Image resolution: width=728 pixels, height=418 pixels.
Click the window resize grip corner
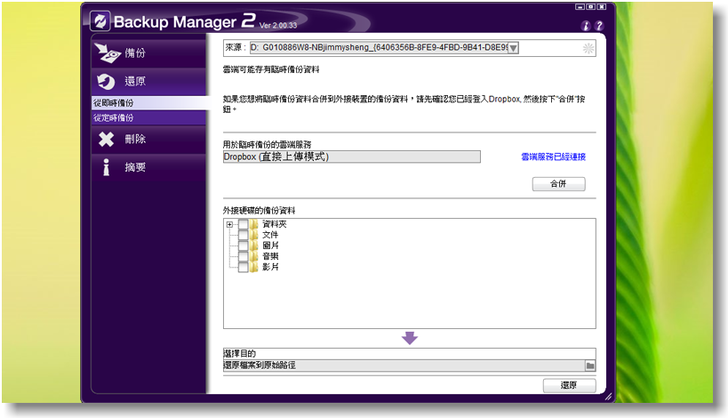[608, 397]
